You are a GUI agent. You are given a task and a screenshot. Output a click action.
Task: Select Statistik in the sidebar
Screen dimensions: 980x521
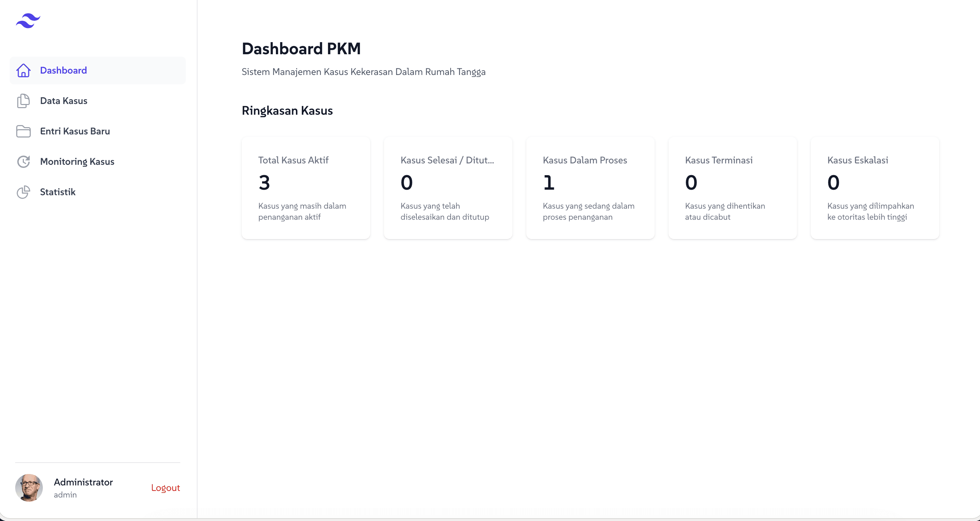tap(98, 192)
